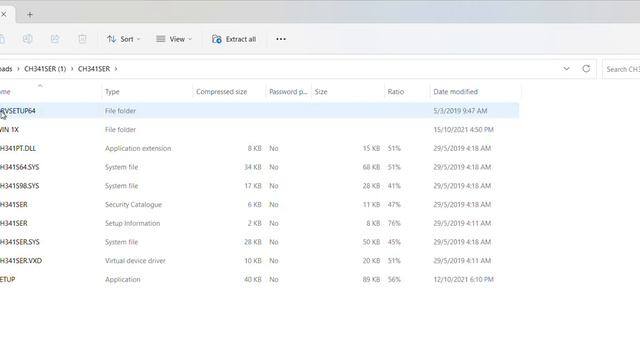Click the File folder type in WIN 1X row
The height and width of the screenshot is (360, 640).
click(120, 129)
